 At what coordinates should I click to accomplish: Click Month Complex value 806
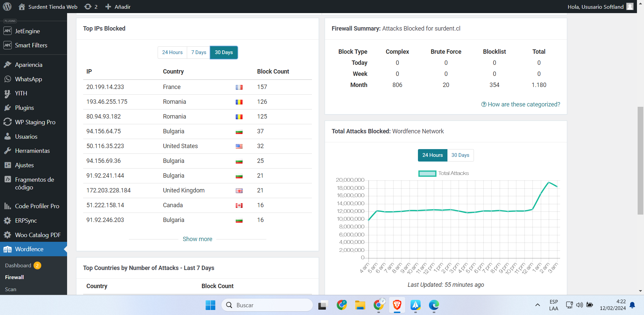point(397,85)
